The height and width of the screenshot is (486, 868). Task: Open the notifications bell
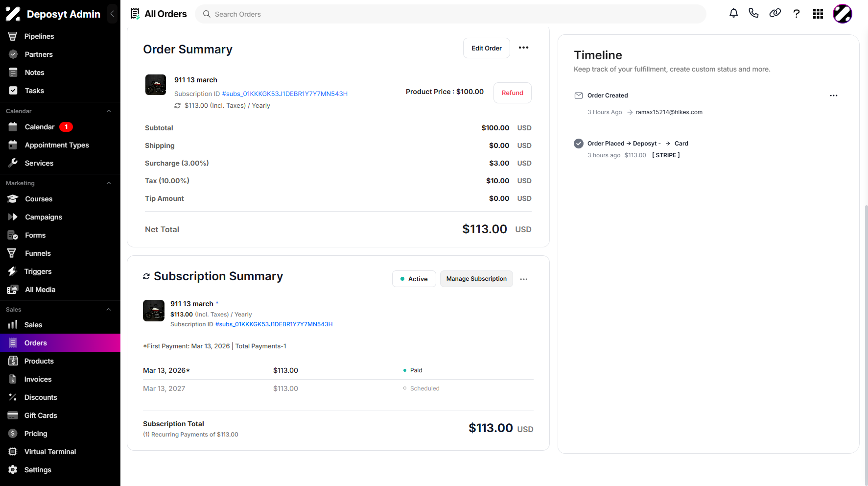click(x=733, y=13)
